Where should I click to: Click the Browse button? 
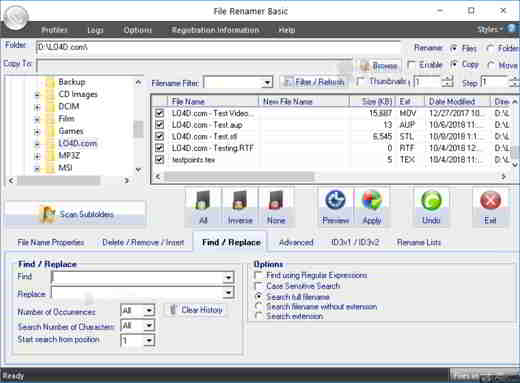coord(379,66)
